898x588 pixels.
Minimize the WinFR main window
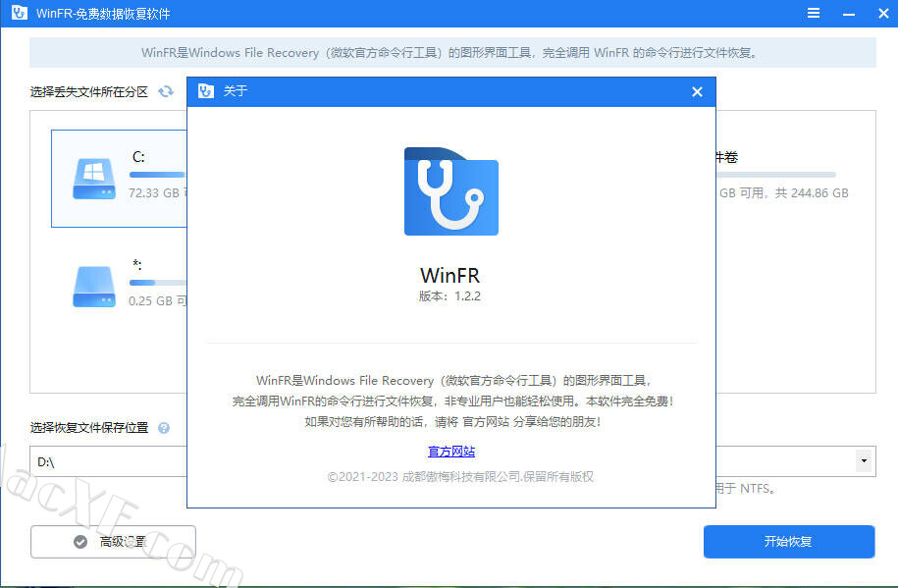coord(846,14)
